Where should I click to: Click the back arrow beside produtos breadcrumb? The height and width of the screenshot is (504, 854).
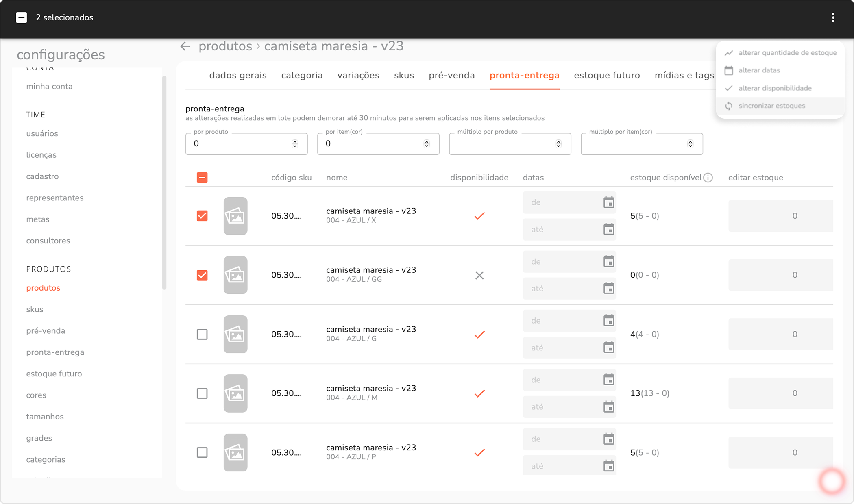click(185, 46)
